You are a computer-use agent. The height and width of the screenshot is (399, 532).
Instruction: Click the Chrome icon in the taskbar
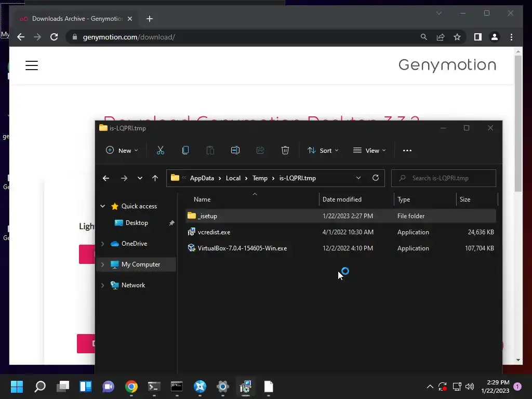pyautogui.click(x=131, y=387)
